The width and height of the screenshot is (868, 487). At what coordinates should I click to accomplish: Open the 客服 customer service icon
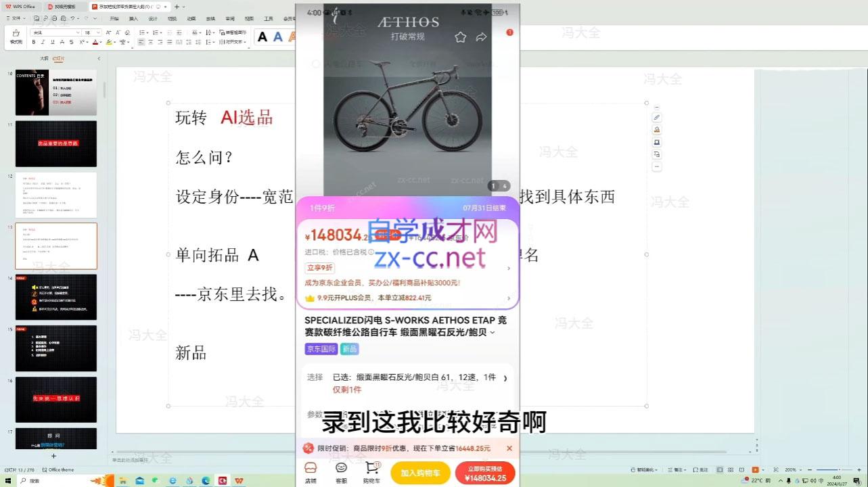pos(341,471)
